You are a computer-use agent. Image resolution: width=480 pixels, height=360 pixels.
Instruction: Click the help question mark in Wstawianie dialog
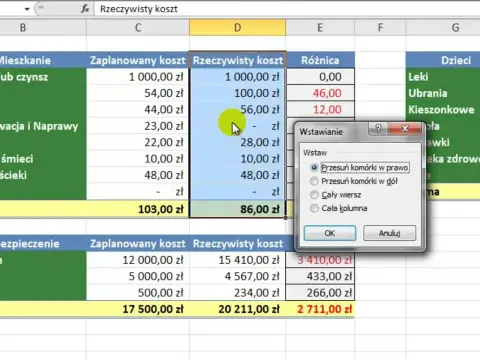point(378,128)
